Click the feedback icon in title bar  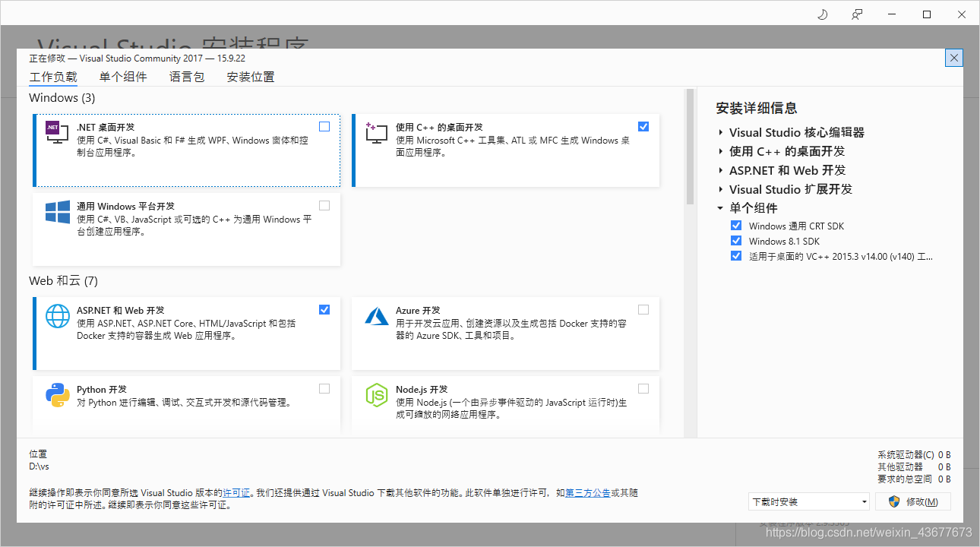click(x=857, y=14)
